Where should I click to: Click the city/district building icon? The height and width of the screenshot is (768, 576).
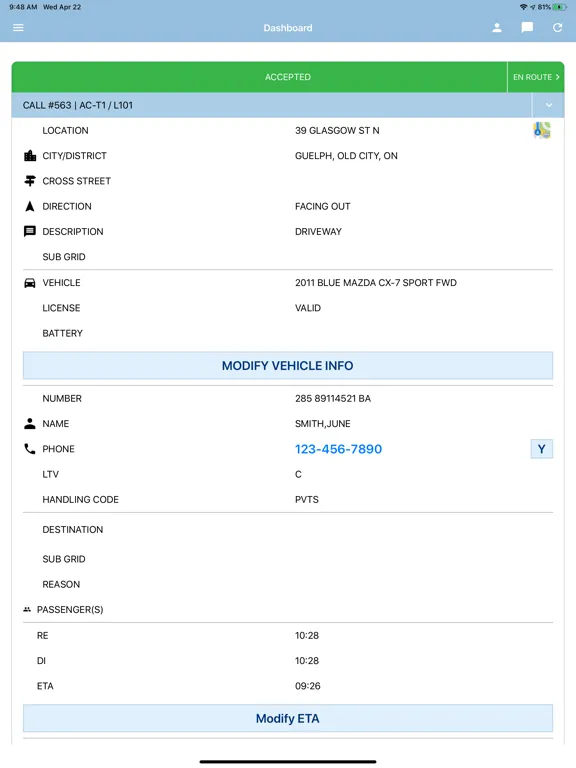coord(30,156)
